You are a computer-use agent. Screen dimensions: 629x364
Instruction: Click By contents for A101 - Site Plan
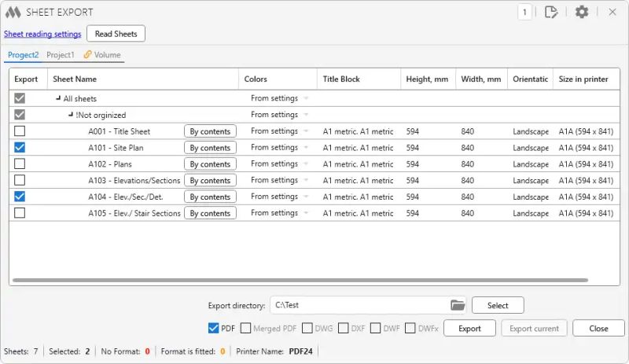point(210,148)
